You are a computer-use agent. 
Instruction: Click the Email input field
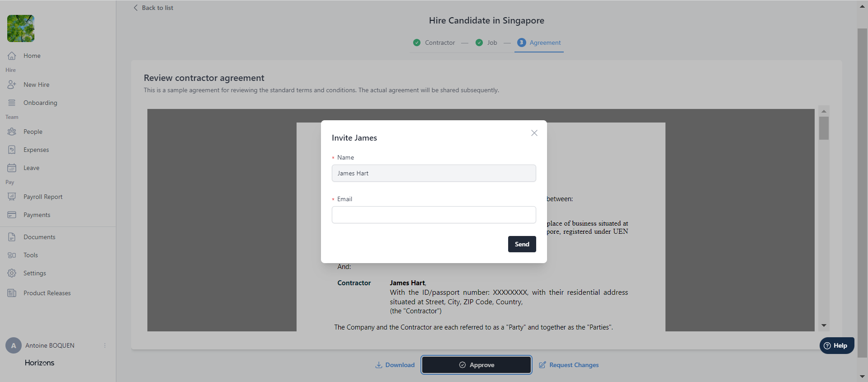(x=434, y=215)
